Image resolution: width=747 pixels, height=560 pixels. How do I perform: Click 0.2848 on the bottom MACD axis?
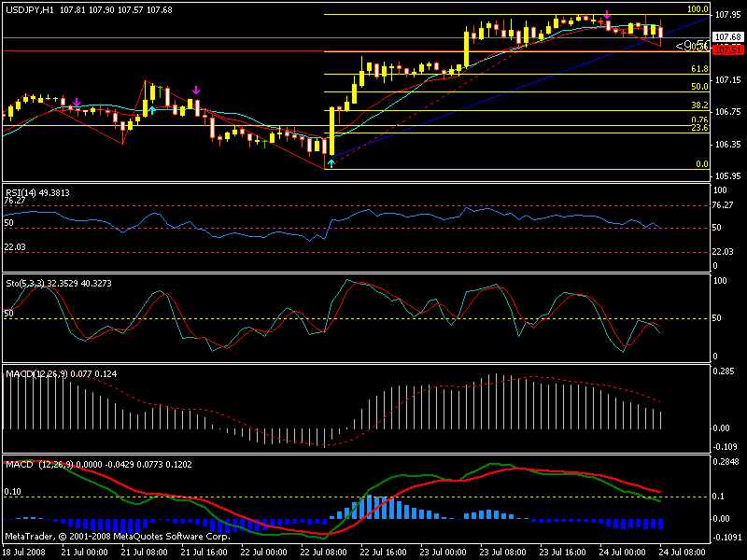click(726, 461)
